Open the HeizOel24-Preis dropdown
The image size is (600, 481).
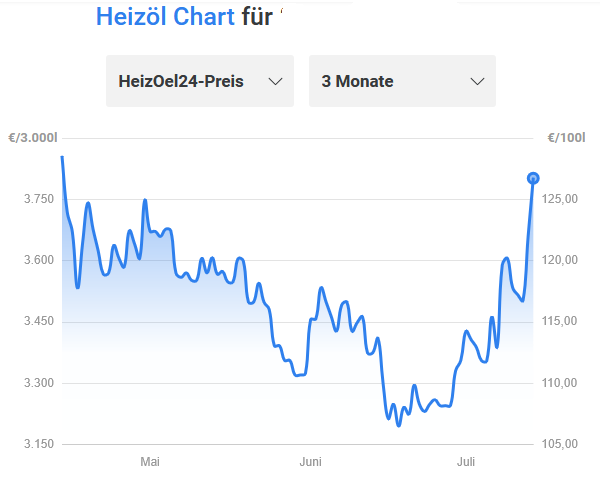click(200, 81)
